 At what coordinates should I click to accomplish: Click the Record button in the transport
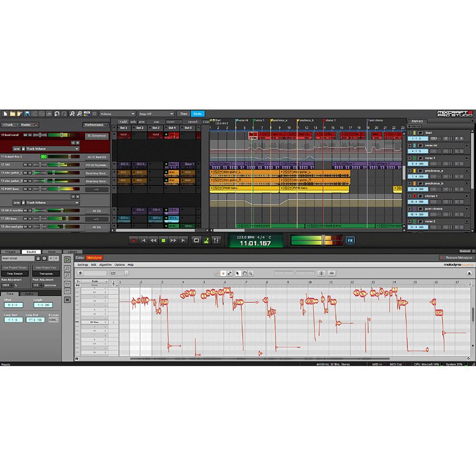[x=134, y=241]
